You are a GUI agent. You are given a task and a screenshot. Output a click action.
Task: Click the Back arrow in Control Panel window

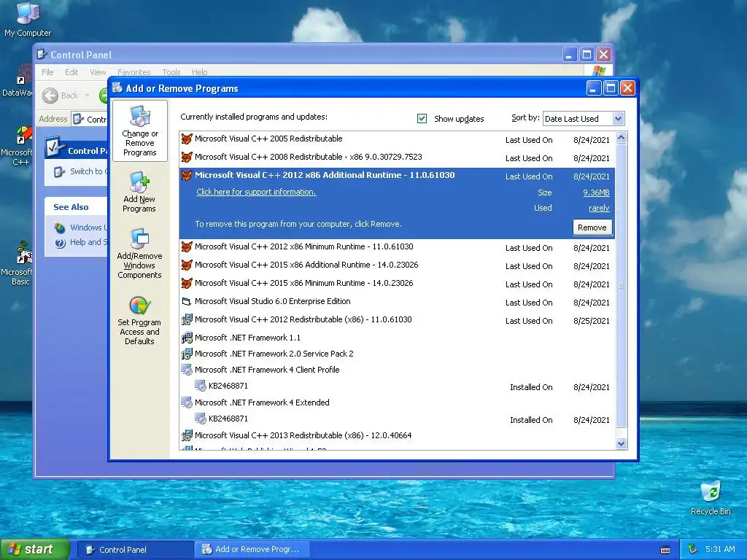click(50, 96)
